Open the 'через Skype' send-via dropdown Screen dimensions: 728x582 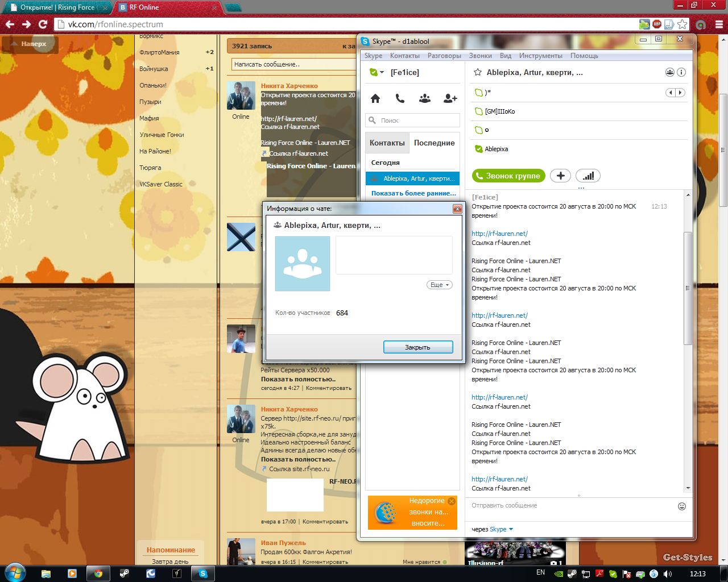point(502,529)
